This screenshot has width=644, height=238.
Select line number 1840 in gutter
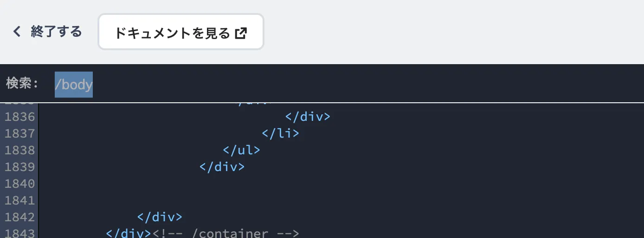(x=19, y=184)
